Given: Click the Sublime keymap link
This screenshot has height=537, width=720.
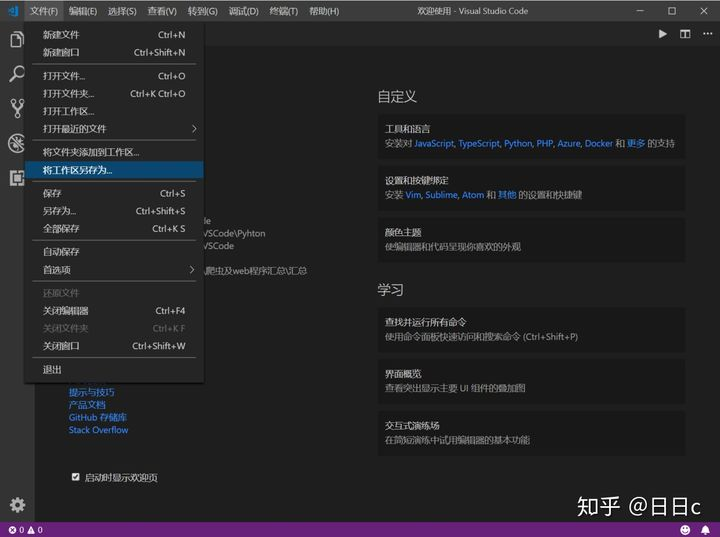Looking at the screenshot, I should pyautogui.click(x=441, y=195).
